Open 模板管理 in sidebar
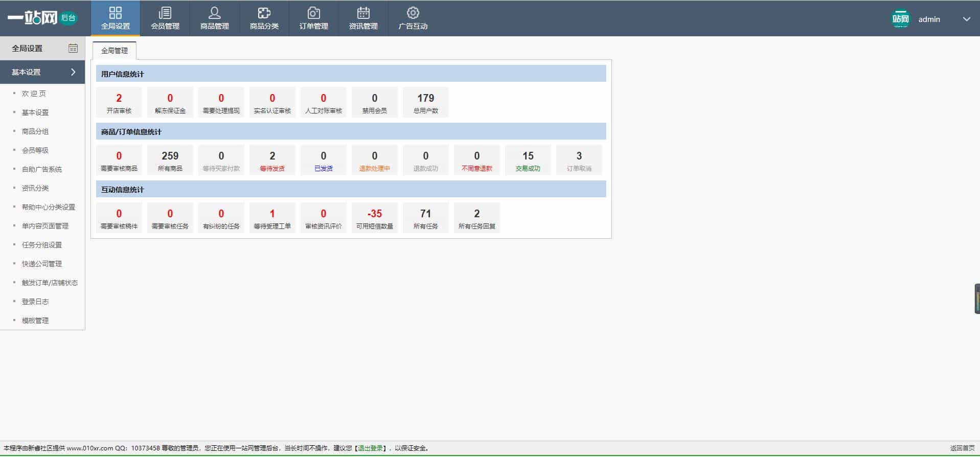The width and height of the screenshot is (980, 457). tap(35, 321)
